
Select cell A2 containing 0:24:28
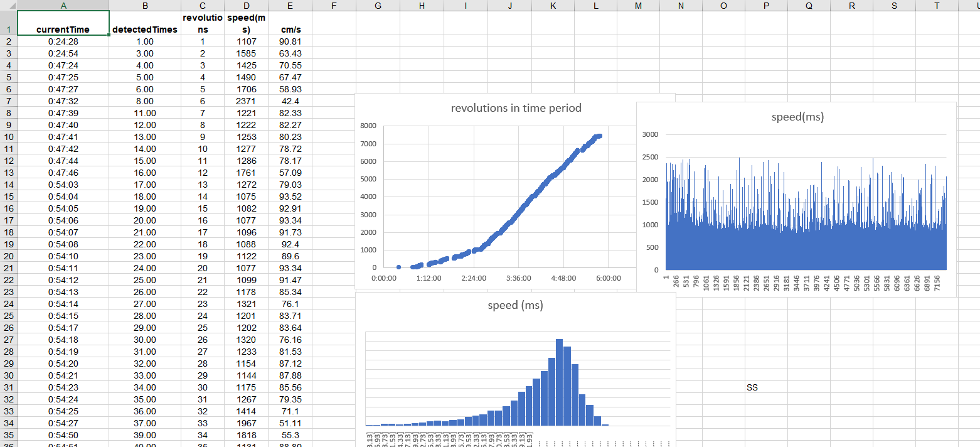click(x=63, y=41)
